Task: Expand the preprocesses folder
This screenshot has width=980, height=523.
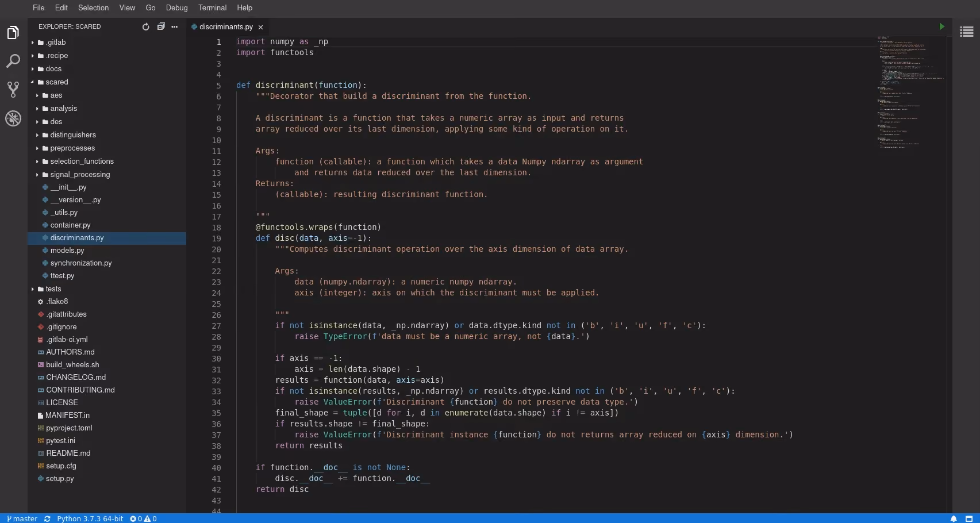Action: click(x=107, y=148)
